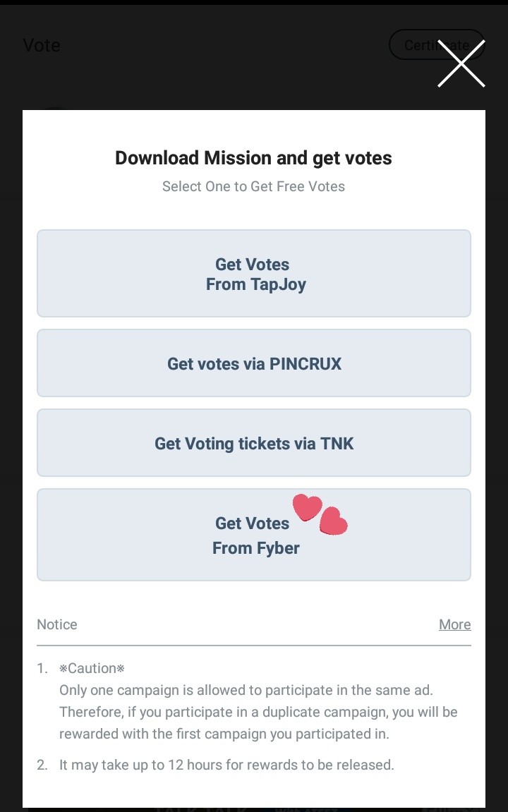
Task: Tap the second notice list number
Action: point(43,765)
